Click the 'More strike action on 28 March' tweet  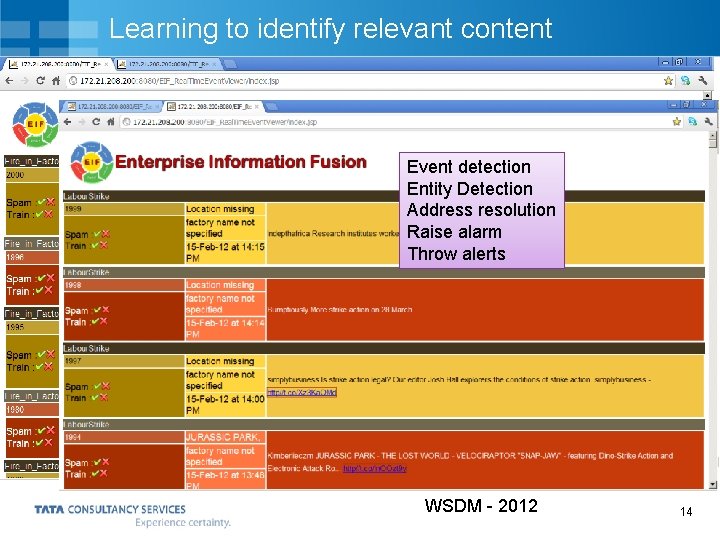click(x=339, y=309)
